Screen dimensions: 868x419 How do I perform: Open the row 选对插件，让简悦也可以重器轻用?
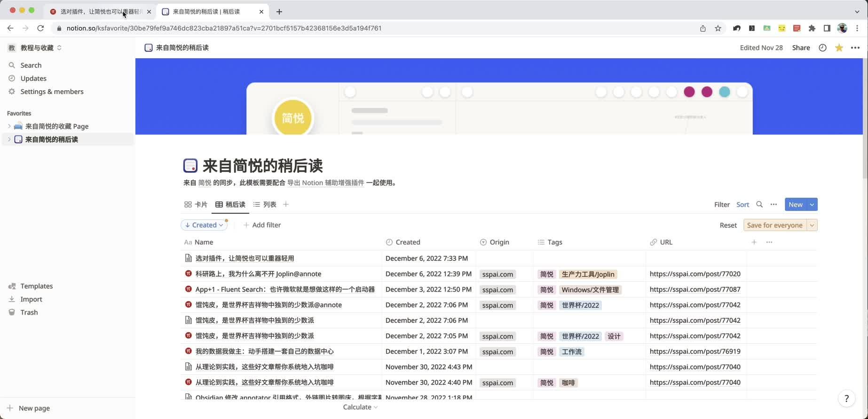click(245, 258)
